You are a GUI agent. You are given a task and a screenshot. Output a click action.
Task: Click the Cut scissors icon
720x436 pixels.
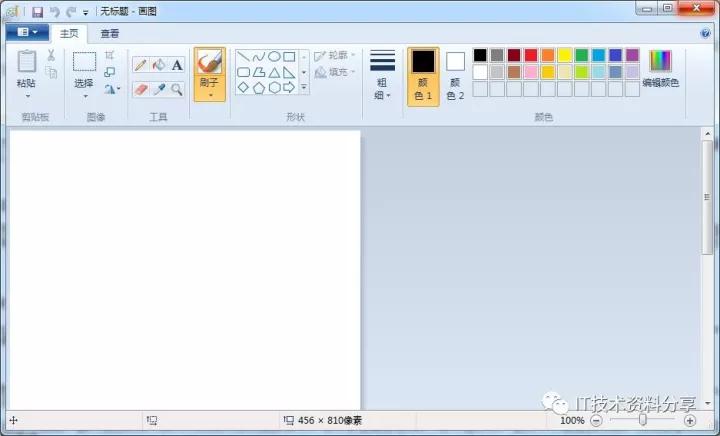point(51,56)
